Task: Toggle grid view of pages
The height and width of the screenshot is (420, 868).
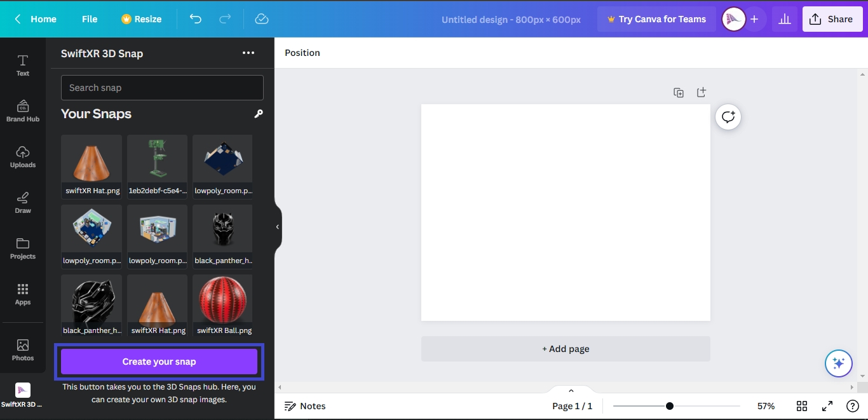Action: coord(802,406)
